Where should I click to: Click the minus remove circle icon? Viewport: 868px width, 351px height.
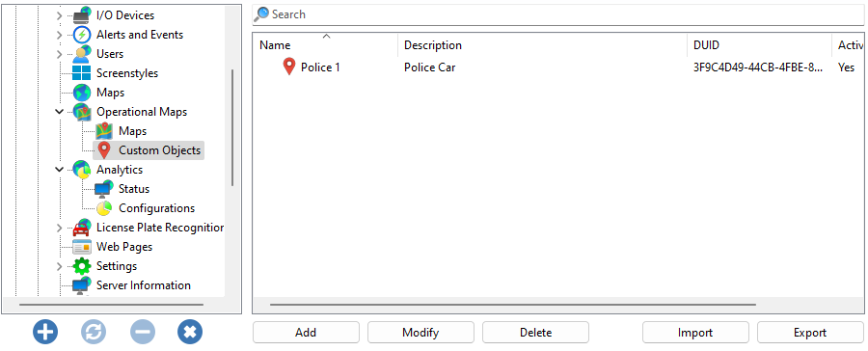143,332
